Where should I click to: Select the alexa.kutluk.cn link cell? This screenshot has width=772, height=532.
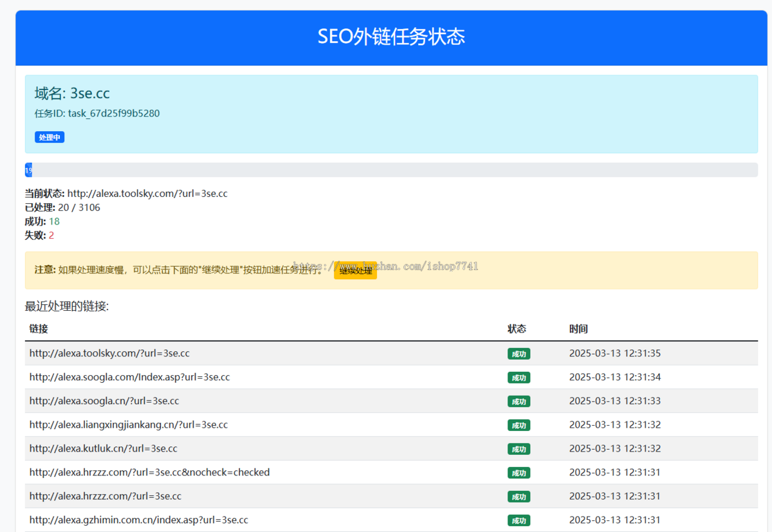point(104,448)
